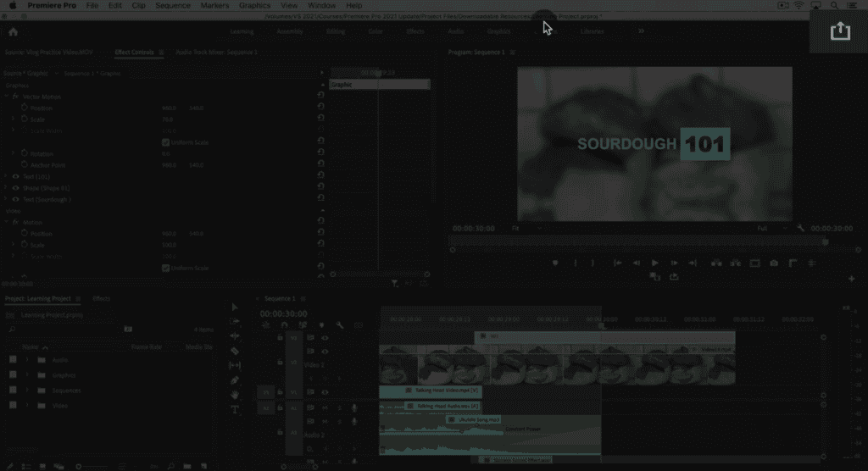The width and height of the screenshot is (868, 471).
Task: Reset the Position parameter under Vector Motion
Action: pyautogui.click(x=320, y=108)
